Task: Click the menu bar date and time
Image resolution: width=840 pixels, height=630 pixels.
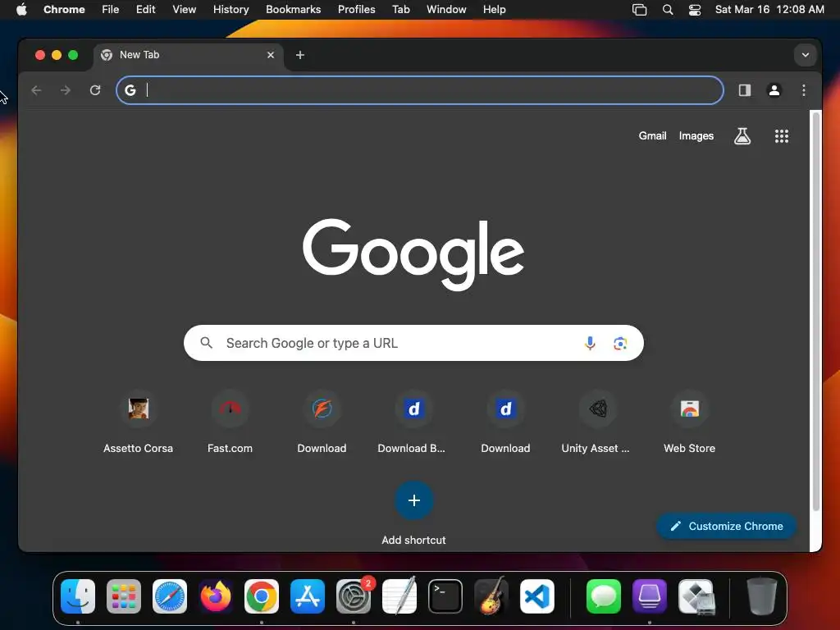Action: tap(769, 9)
